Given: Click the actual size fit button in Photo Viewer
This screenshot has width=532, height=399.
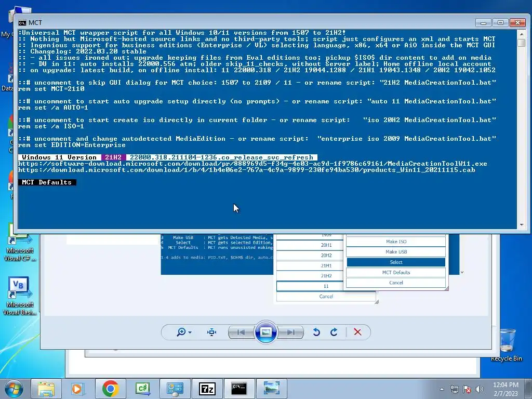Looking at the screenshot, I should click(x=212, y=332).
